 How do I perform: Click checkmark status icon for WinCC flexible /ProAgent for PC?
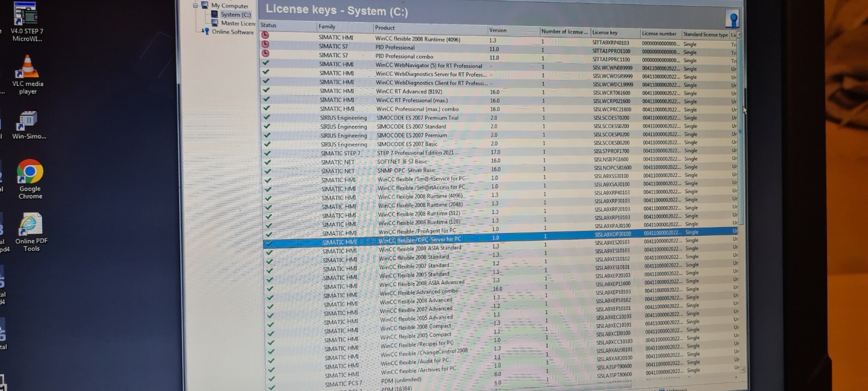(x=268, y=234)
